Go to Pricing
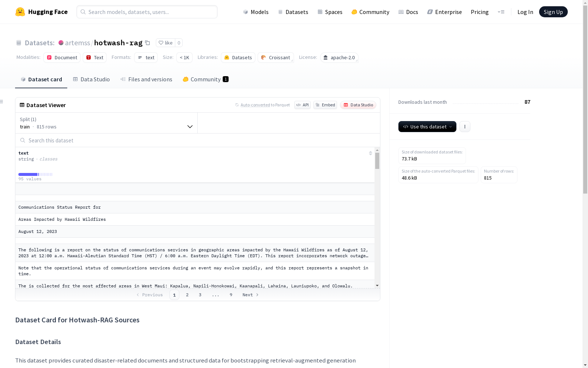The width and height of the screenshot is (588, 368). coord(480,12)
